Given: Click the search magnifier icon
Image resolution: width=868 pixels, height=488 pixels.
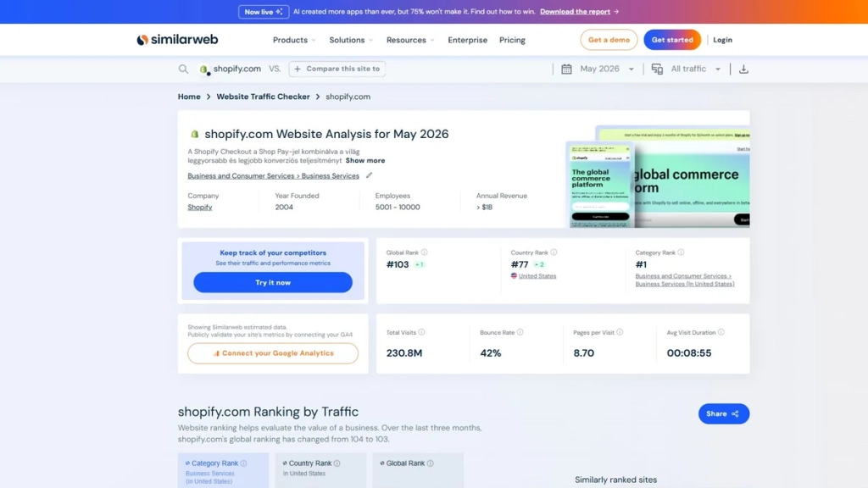Looking at the screenshot, I should click(x=183, y=69).
